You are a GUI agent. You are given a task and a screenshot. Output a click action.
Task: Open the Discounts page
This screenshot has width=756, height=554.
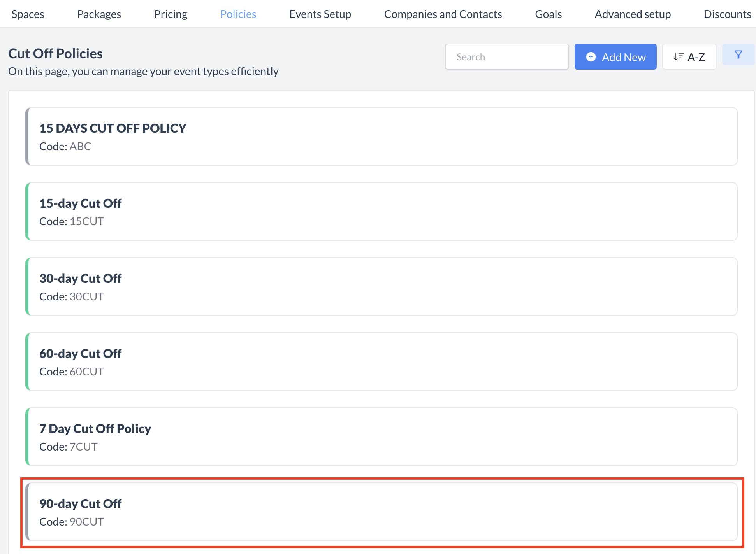727,14
